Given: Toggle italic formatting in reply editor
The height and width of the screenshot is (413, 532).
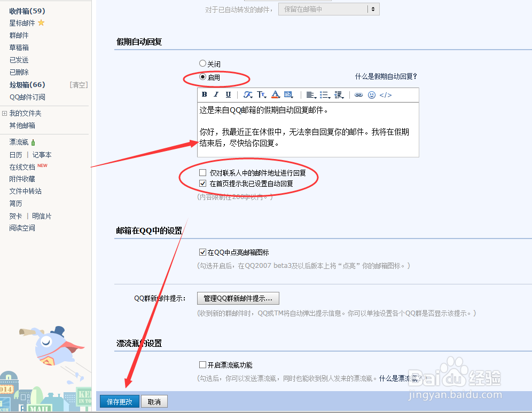Looking at the screenshot, I should point(216,94).
